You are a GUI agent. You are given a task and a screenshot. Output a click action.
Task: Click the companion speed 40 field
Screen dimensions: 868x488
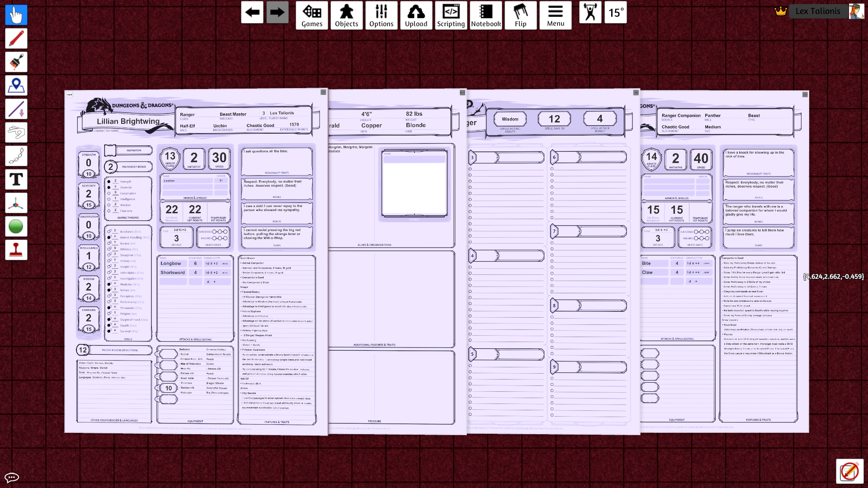[701, 159]
